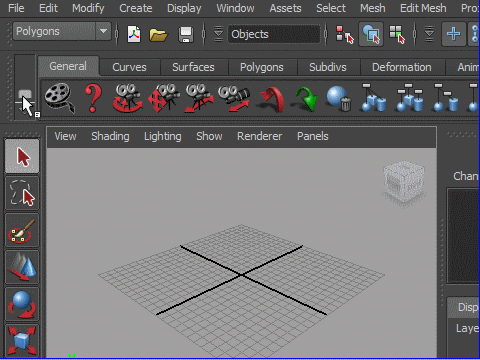Switch to the General shelf tab
This screenshot has height=360, width=480.
tap(68, 66)
